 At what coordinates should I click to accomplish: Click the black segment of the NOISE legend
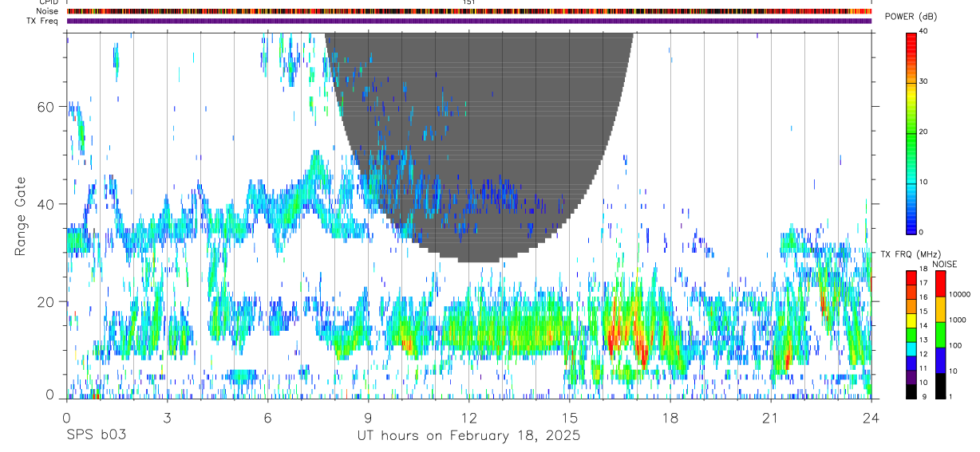click(x=940, y=386)
